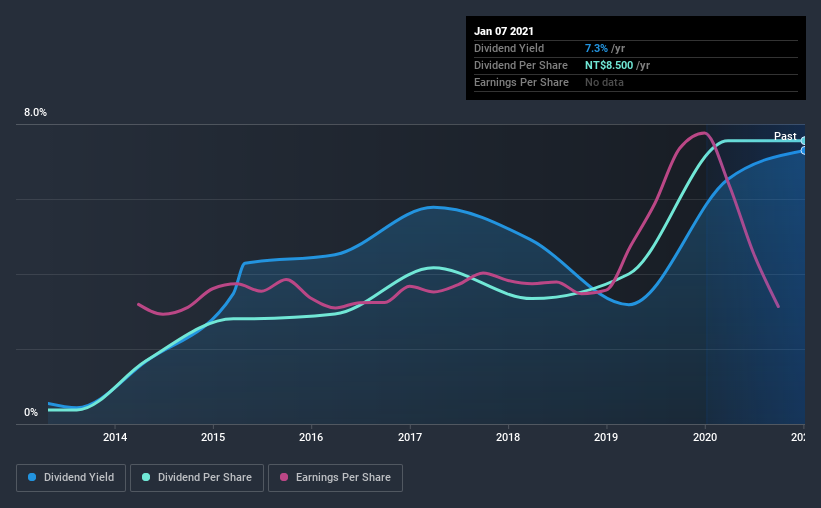Click the teal Dividend Per Share legend dot
The image size is (821, 508).
click(x=146, y=477)
